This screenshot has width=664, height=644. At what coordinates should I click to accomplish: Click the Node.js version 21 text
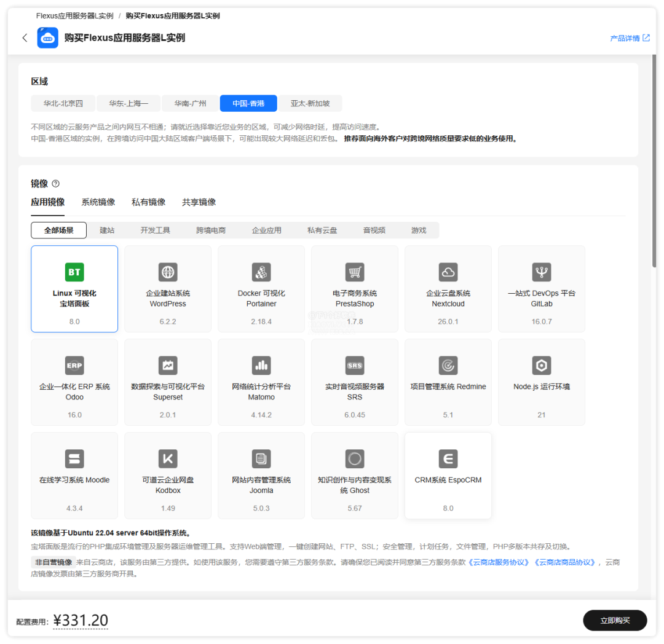(x=542, y=415)
